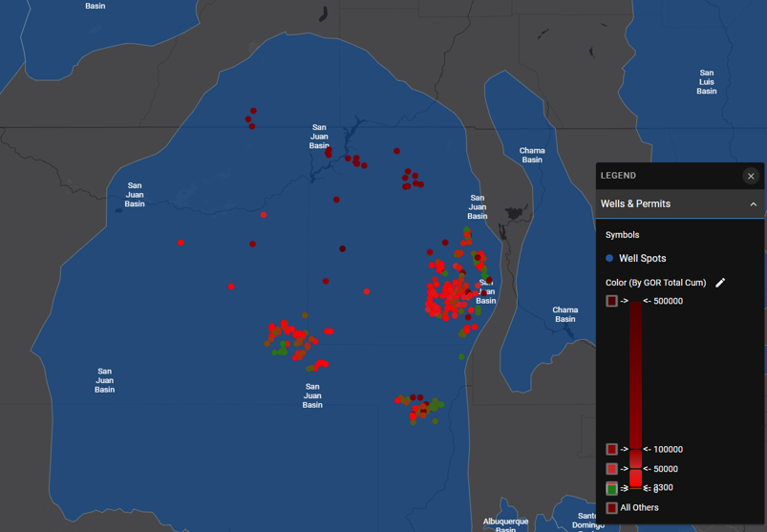The image size is (767, 532).
Task: Click the pencil icon to edit color settings
Action: click(720, 283)
